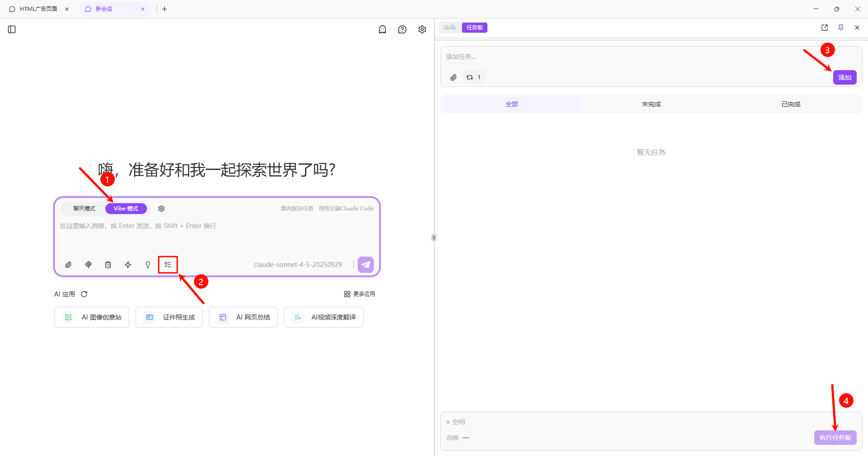This screenshot has width=868, height=467.
Task: Select Vibe 模式
Action: (x=126, y=209)
